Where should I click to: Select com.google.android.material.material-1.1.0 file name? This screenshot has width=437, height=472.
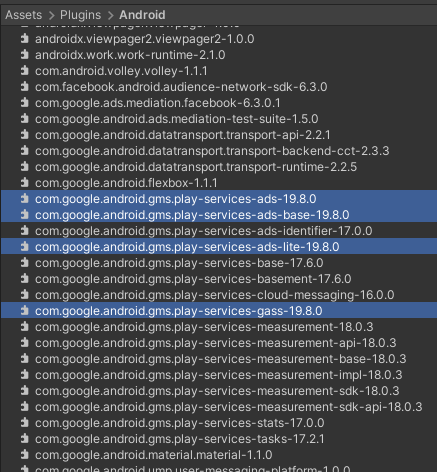pos(154,455)
